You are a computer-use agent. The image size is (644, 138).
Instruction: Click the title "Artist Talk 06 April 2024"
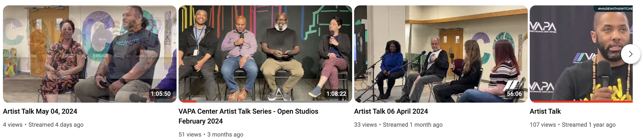391,111
